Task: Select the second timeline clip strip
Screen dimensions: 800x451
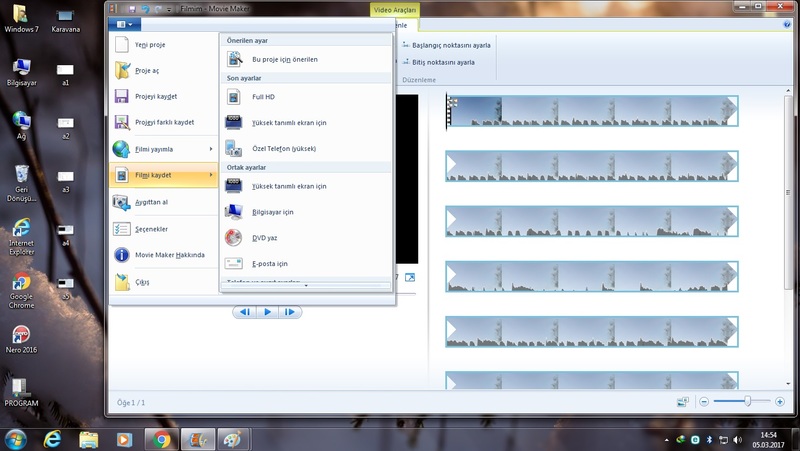Action: pyautogui.click(x=592, y=166)
